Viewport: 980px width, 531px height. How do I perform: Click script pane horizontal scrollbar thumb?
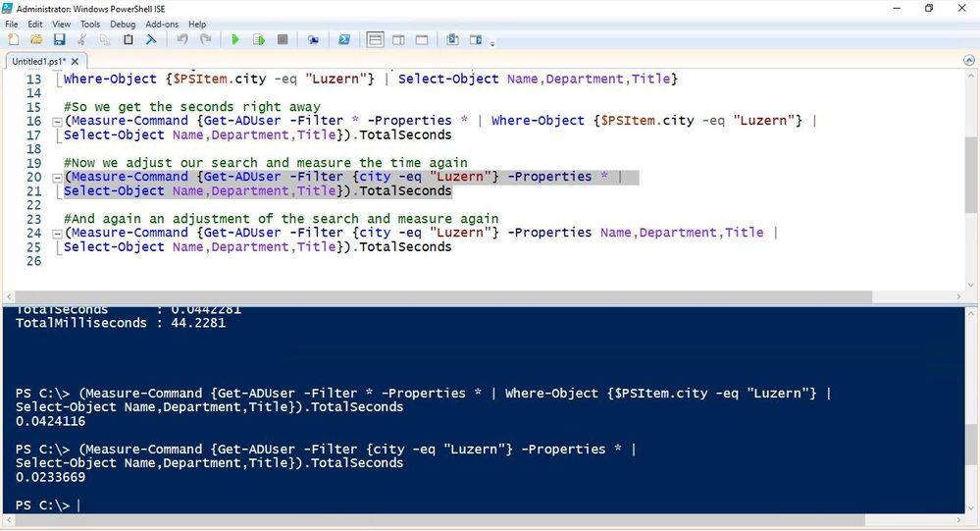click(x=443, y=296)
